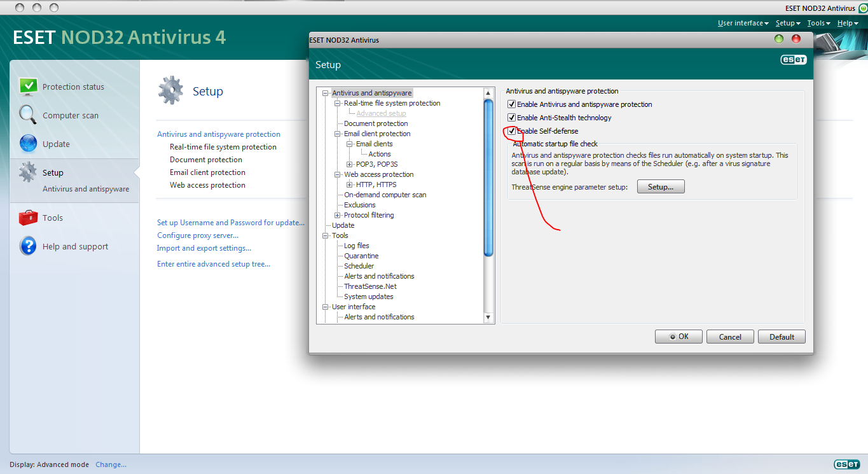The height and width of the screenshot is (474, 868).
Task: Click the Cancel button
Action: pyautogui.click(x=730, y=337)
